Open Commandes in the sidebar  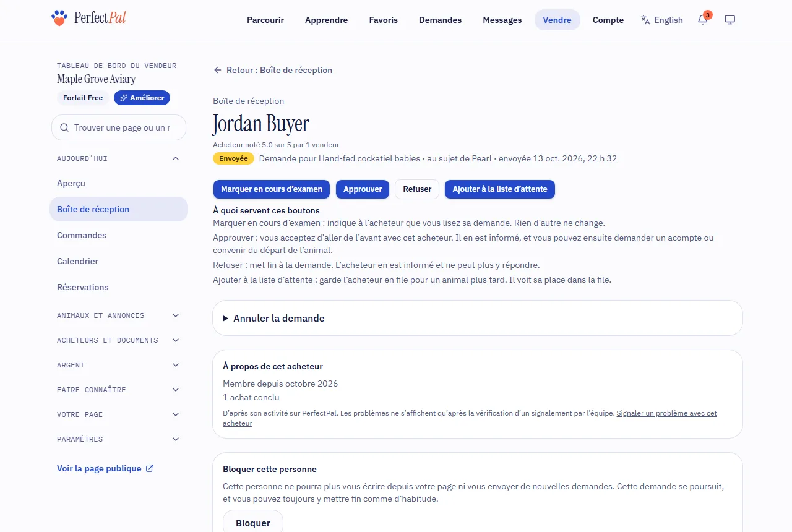(119, 235)
